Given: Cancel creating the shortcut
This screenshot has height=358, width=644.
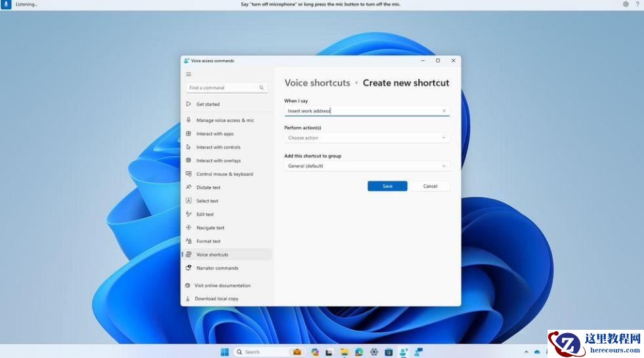Looking at the screenshot, I should 430,186.
